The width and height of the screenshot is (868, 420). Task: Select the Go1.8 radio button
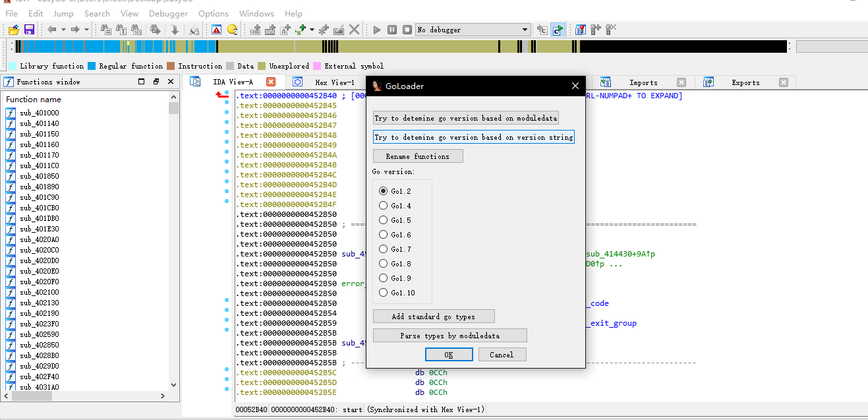(x=383, y=264)
